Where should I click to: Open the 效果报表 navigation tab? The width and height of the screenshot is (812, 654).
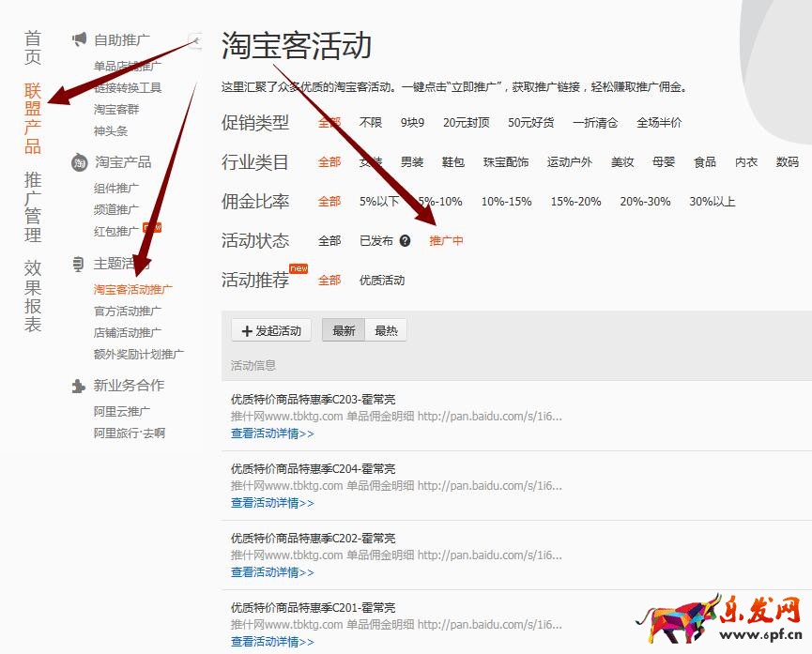pos(33,297)
